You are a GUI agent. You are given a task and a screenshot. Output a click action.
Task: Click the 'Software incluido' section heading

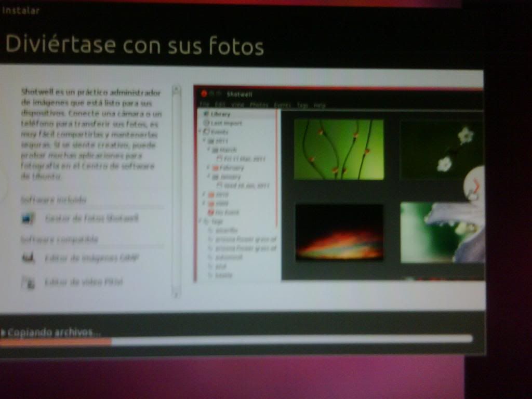(54, 199)
